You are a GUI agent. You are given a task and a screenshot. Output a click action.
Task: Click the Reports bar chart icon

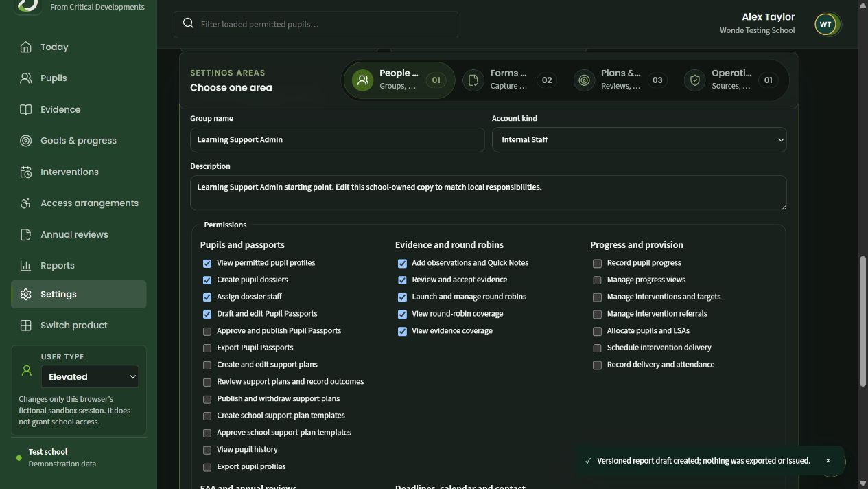25,266
